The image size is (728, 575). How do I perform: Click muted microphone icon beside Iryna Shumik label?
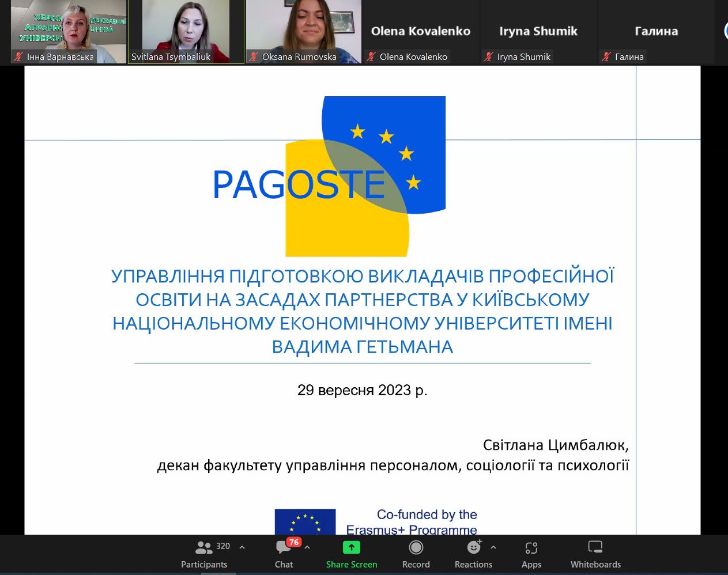coord(489,56)
